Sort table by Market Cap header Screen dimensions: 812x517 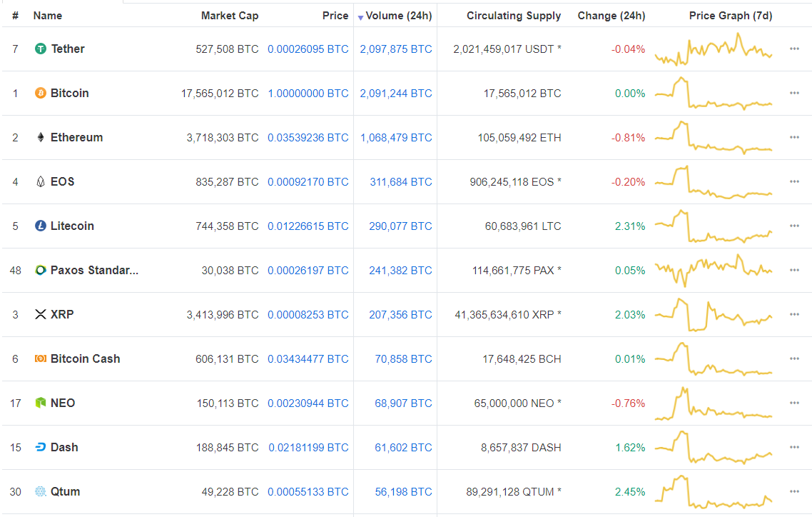pyautogui.click(x=230, y=16)
